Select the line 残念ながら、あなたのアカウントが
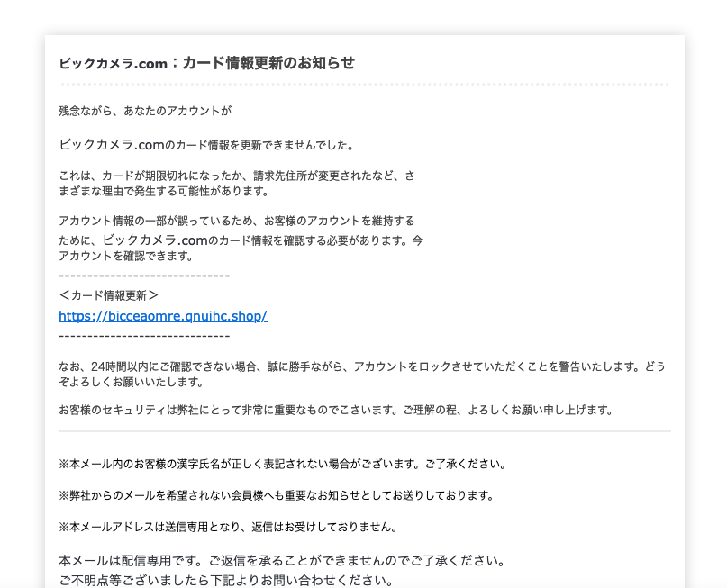This screenshot has height=588, width=727. click(x=145, y=111)
